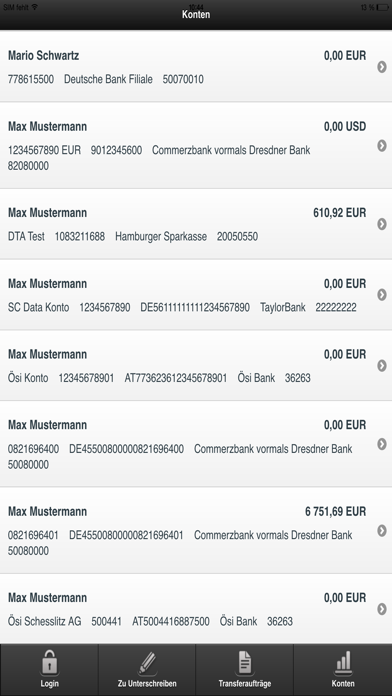Select the account with IBAN DE45500800000821696400
The height and width of the screenshot is (696, 392).
click(196, 444)
